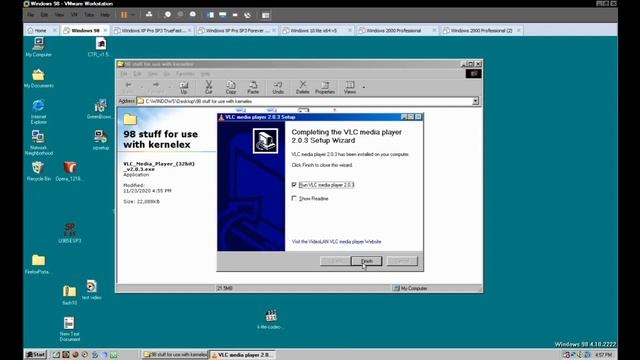Select My Computer desktop icon
The height and width of the screenshot is (360, 640).
point(38,46)
